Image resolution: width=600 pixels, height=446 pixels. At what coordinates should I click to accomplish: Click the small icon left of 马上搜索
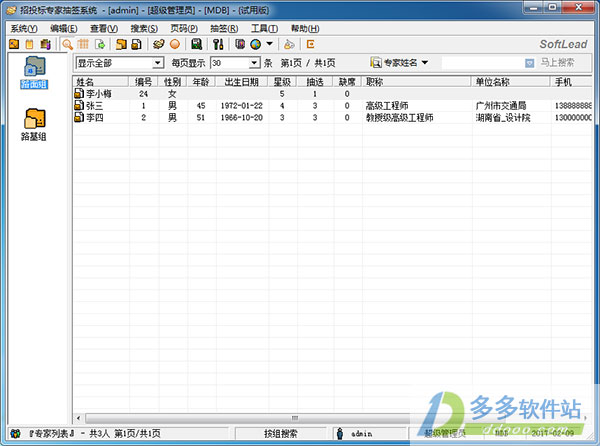click(529, 63)
